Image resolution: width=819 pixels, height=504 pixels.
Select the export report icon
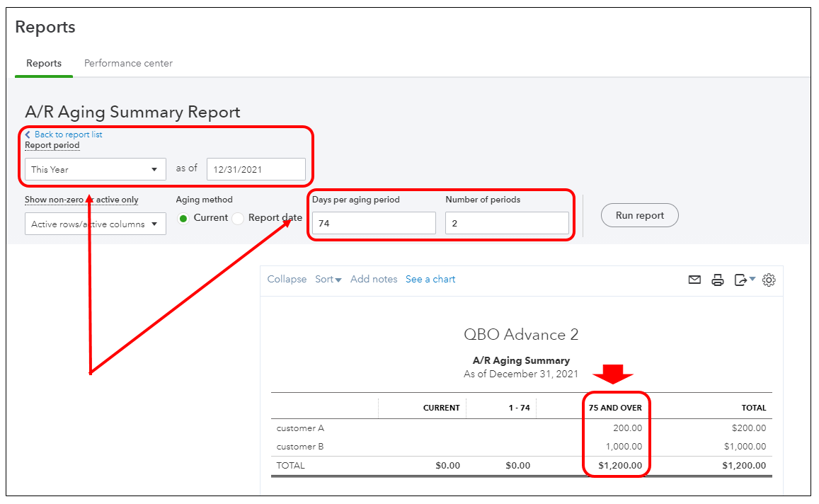point(740,280)
